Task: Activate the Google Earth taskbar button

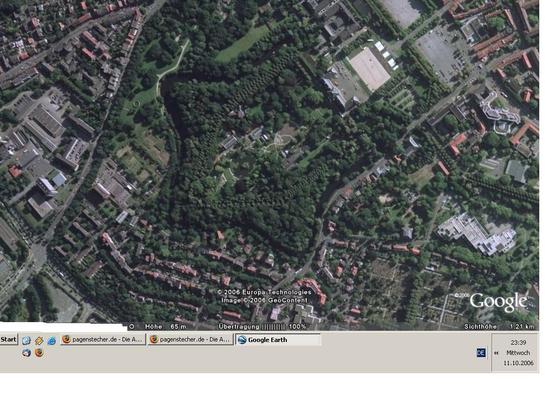Action: point(277,340)
